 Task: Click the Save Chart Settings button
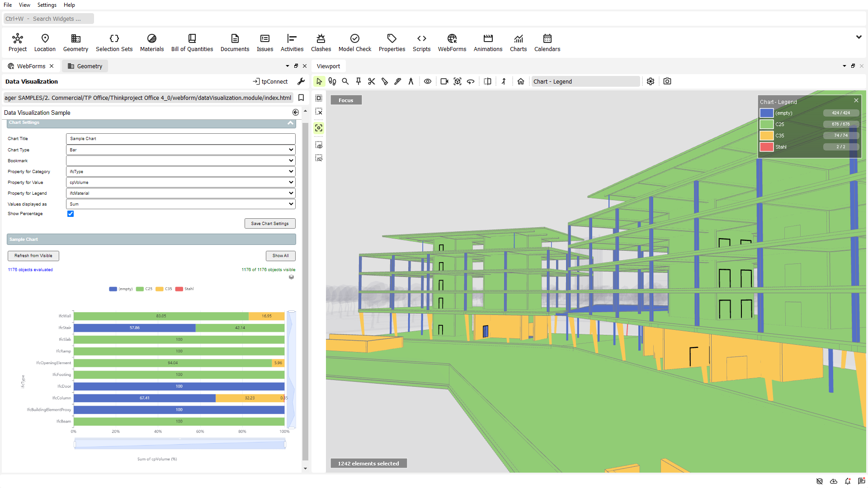pyautogui.click(x=270, y=223)
